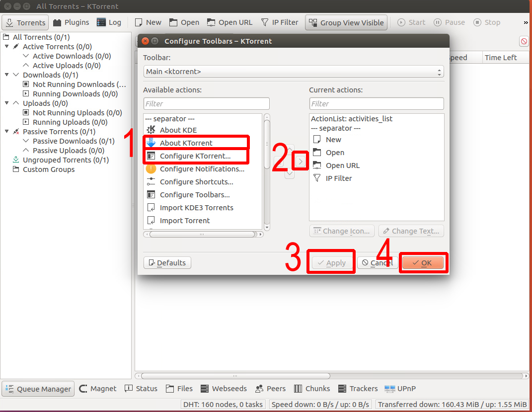
Task: Open the Status tab
Action: click(x=141, y=389)
